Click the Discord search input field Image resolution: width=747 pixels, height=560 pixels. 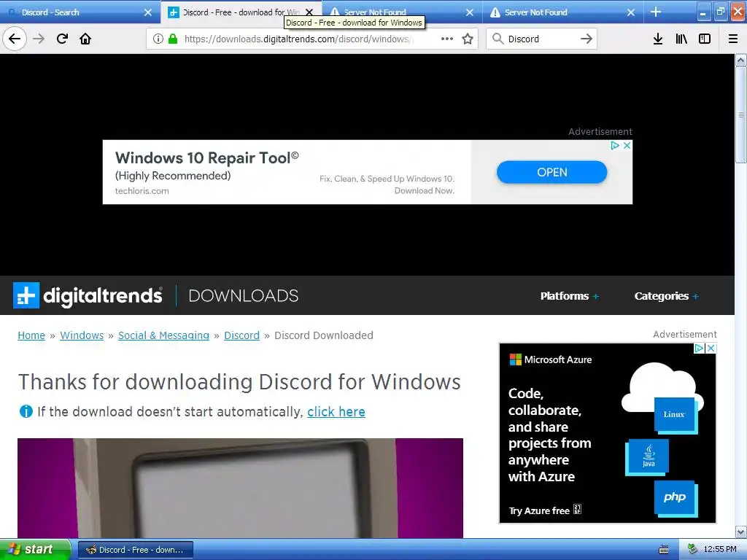542,39
